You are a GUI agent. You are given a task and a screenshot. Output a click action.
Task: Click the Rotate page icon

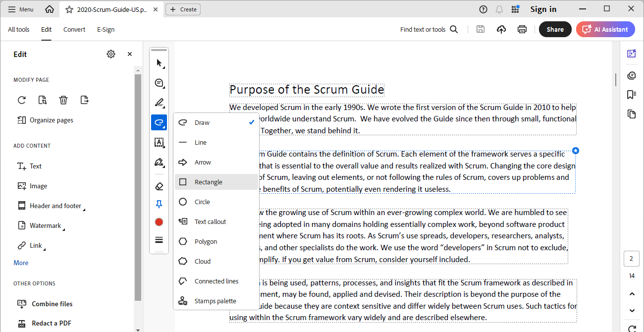pyautogui.click(x=22, y=100)
